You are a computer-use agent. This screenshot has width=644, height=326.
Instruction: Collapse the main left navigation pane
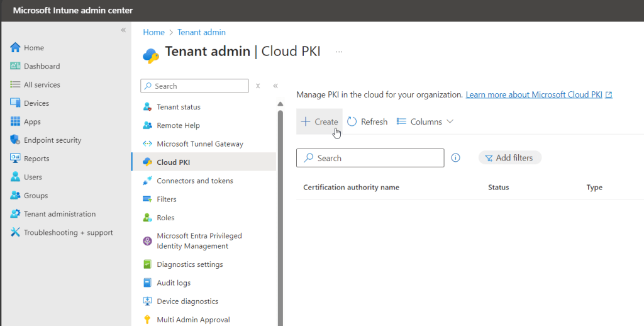click(x=123, y=30)
